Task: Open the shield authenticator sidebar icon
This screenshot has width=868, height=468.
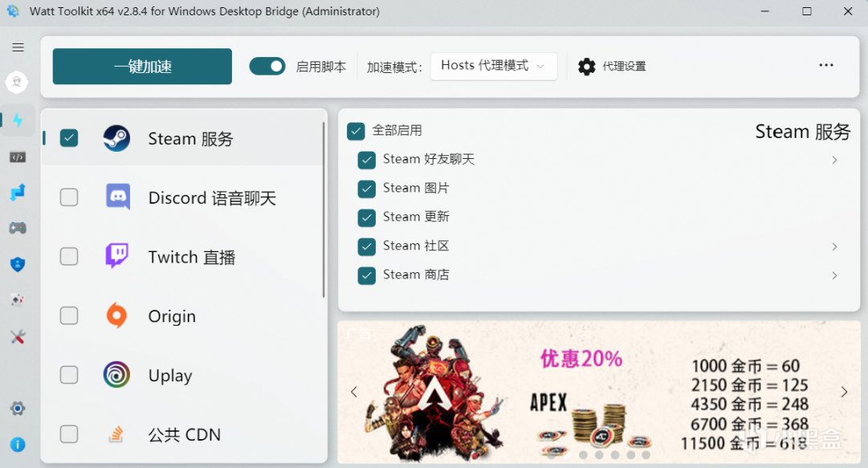Action: tap(18, 264)
